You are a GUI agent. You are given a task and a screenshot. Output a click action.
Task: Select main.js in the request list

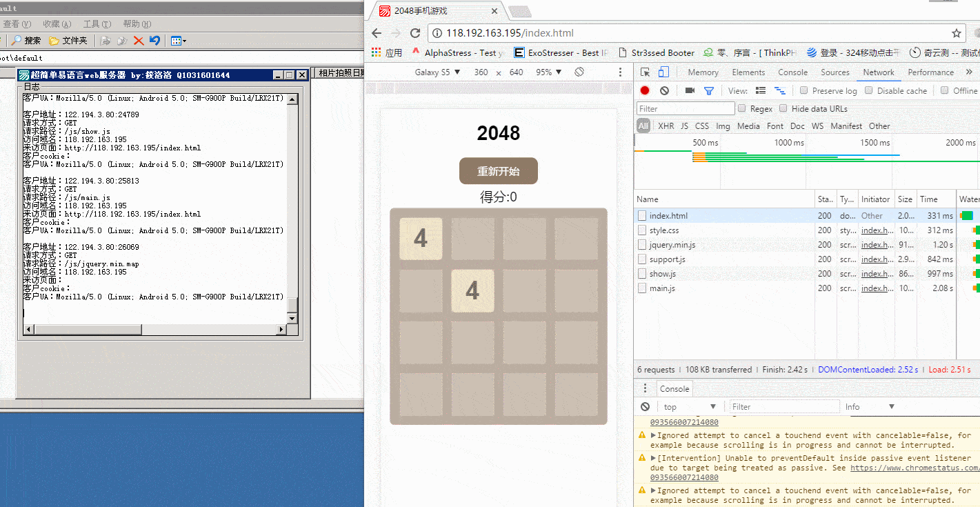[x=662, y=288]
